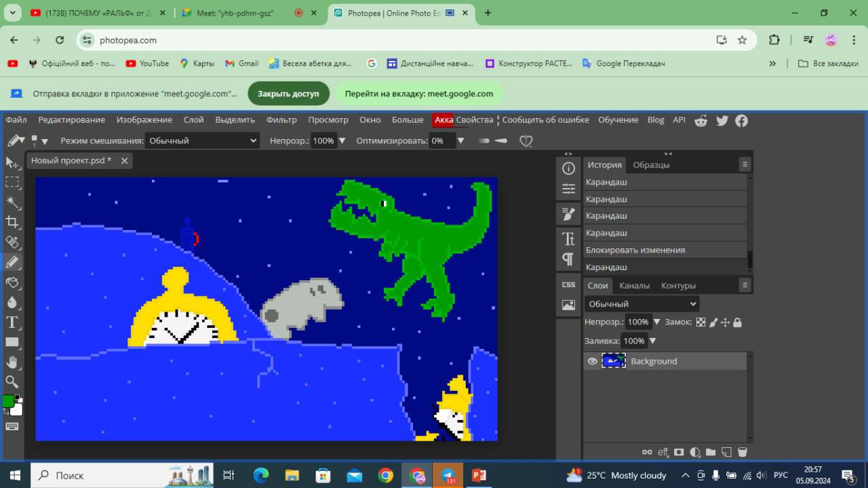868x488 pixels.
Task: Open Заливка fill percentage arrow
Action: (653, 341)
